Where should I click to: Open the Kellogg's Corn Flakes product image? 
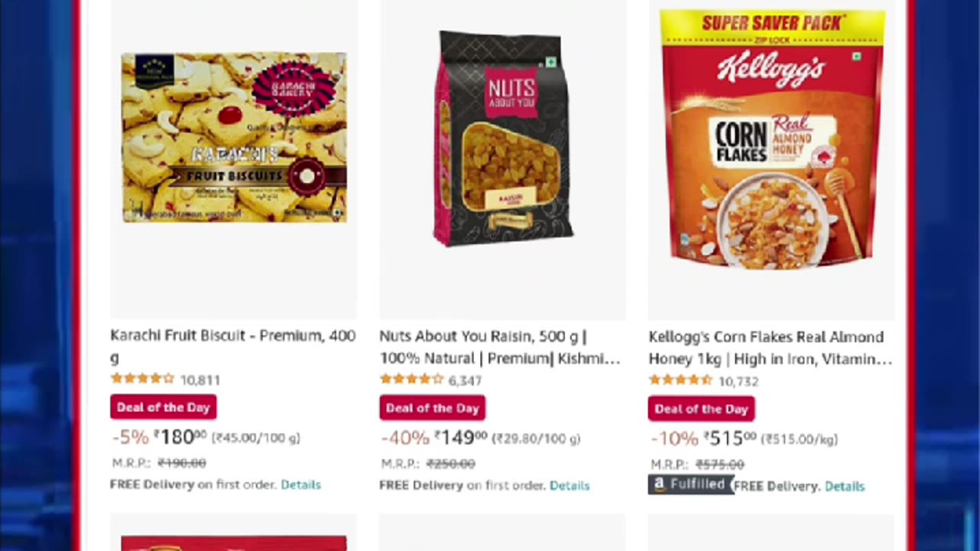(x=772, y=139)
